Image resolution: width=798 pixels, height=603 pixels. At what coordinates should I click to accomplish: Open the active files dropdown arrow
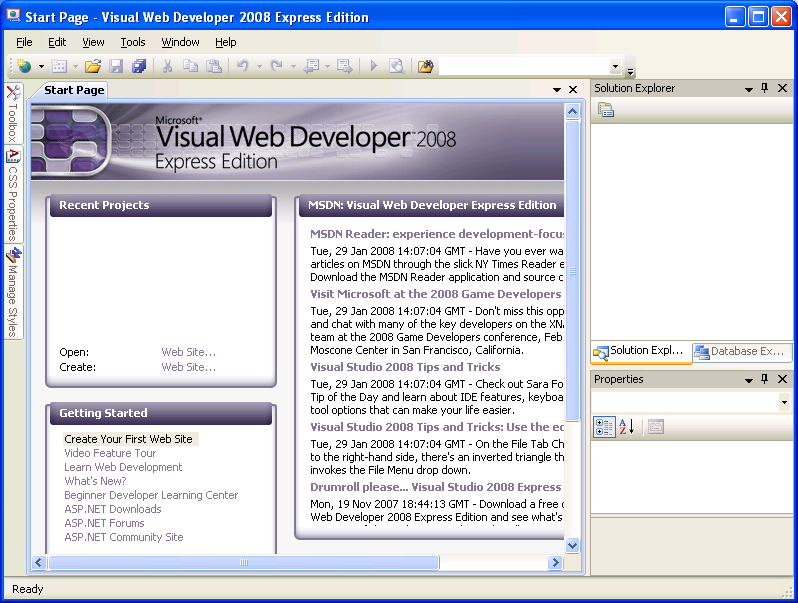557,90
